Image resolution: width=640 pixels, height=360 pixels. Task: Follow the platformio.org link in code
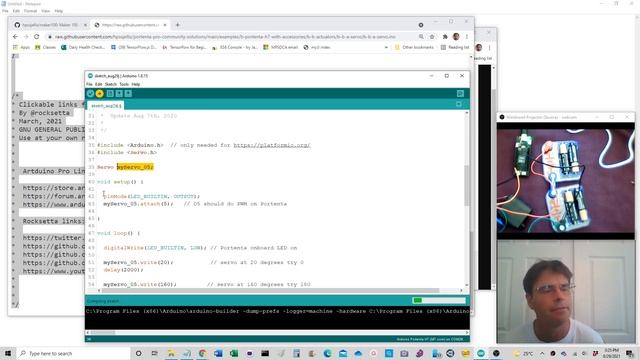272,145
